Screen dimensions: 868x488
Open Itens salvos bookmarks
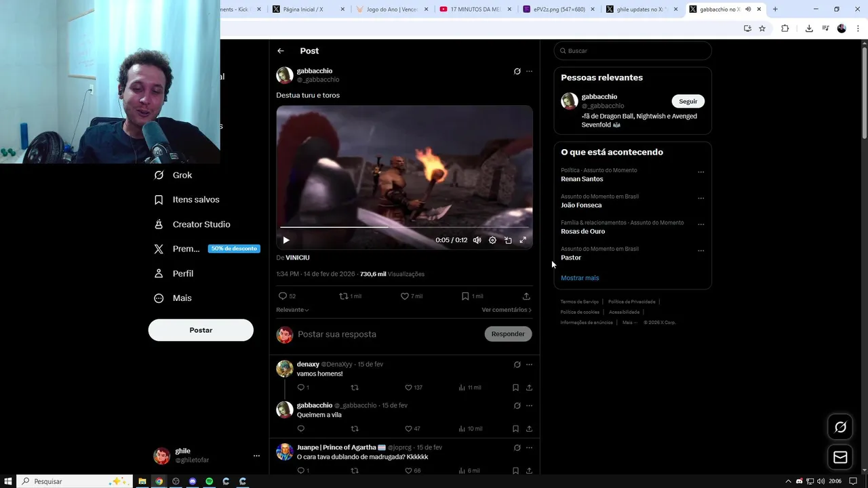186,199
